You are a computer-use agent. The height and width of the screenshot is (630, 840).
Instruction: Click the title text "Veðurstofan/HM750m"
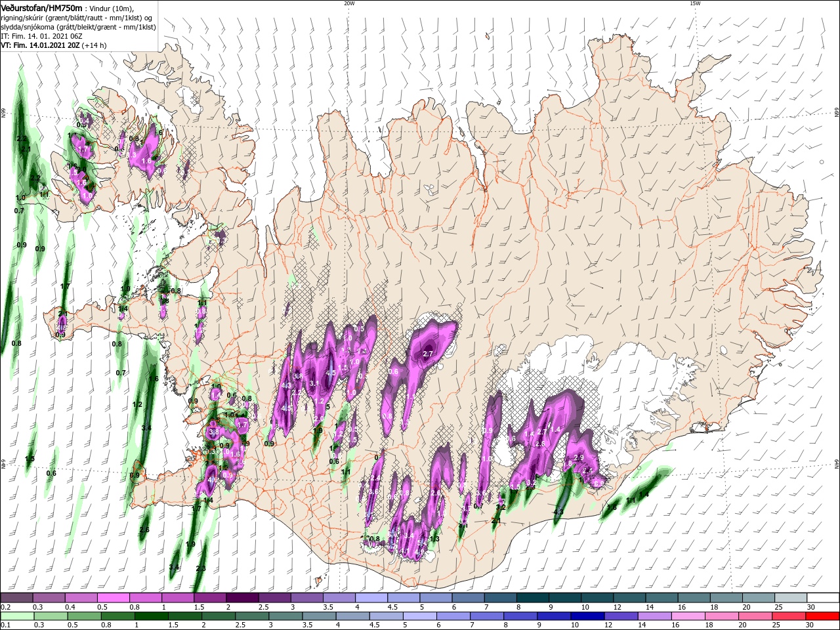41,7
